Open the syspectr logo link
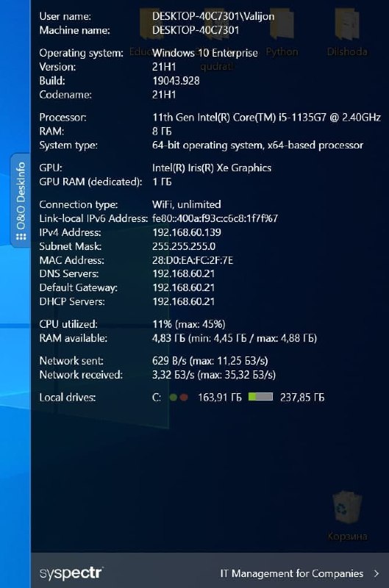The image size is (389, 588). (x=71, y=573)
